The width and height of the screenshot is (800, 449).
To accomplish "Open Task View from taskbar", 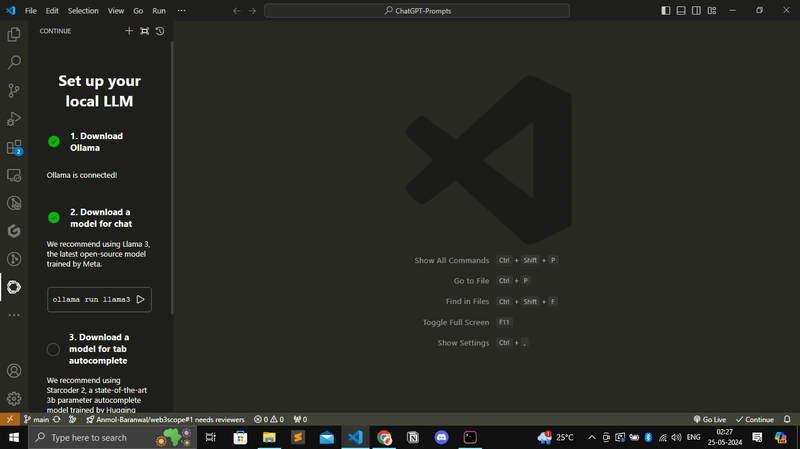I will tap(210, 437).
